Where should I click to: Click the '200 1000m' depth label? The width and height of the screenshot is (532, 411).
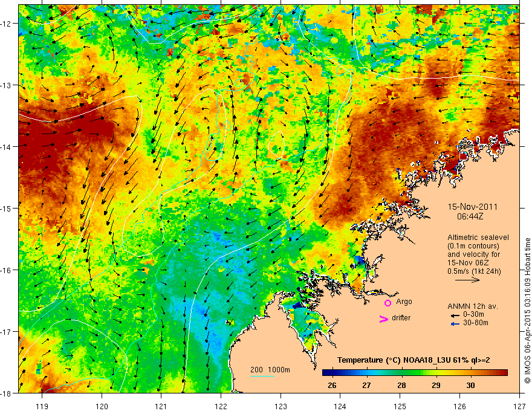pyautogui.click(x=270, y=370)
